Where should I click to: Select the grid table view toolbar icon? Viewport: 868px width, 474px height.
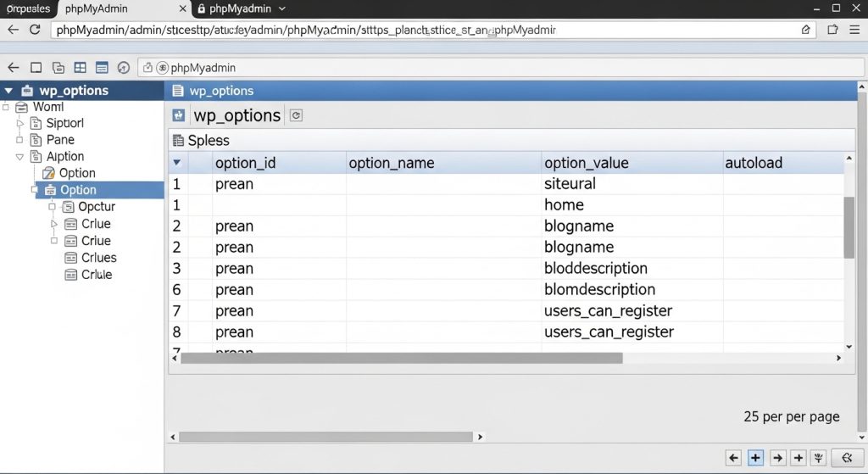(x=81, y=68)
